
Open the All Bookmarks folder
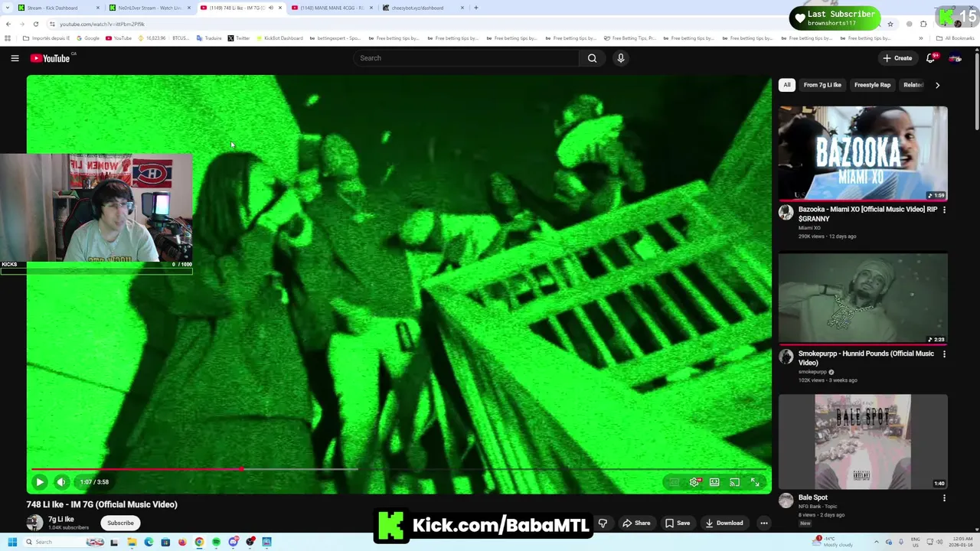(955, 38)
